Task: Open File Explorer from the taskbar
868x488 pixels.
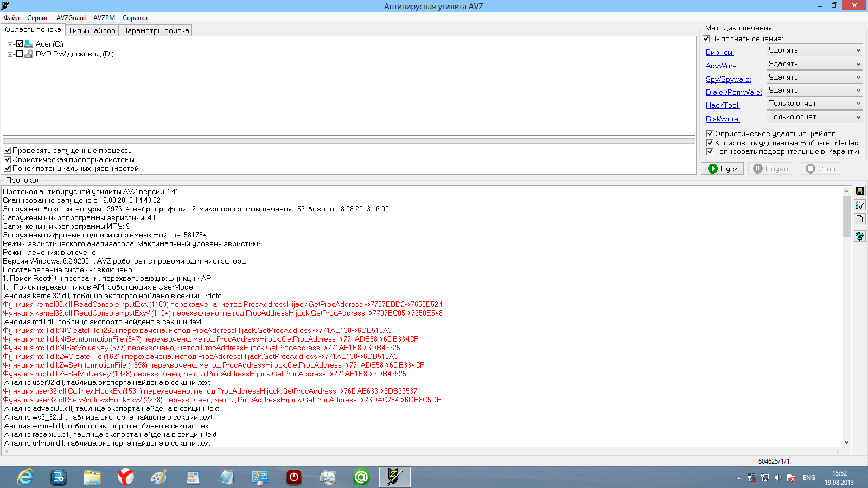Action: coord(92,477)
